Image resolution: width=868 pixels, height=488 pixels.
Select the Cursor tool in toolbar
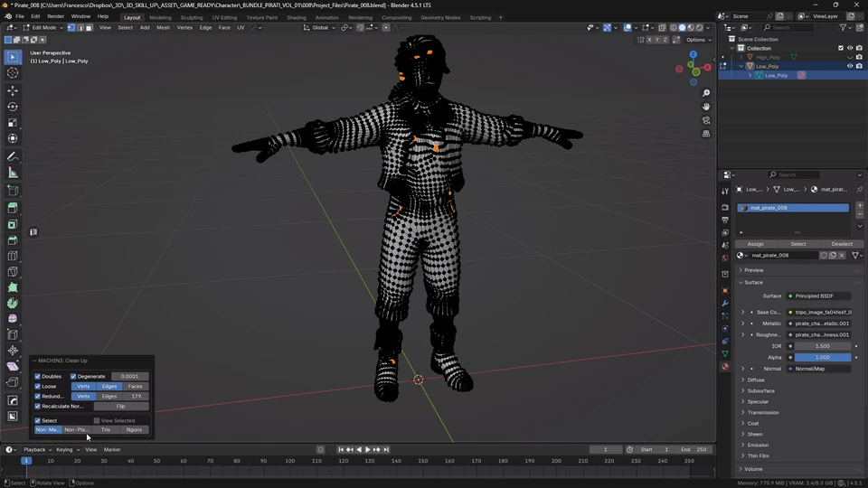click(13, 73)
